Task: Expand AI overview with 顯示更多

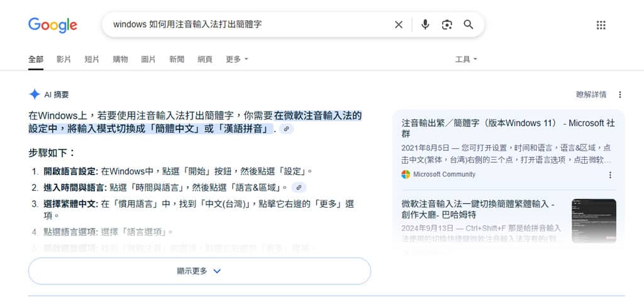Action: coord(199,271)
